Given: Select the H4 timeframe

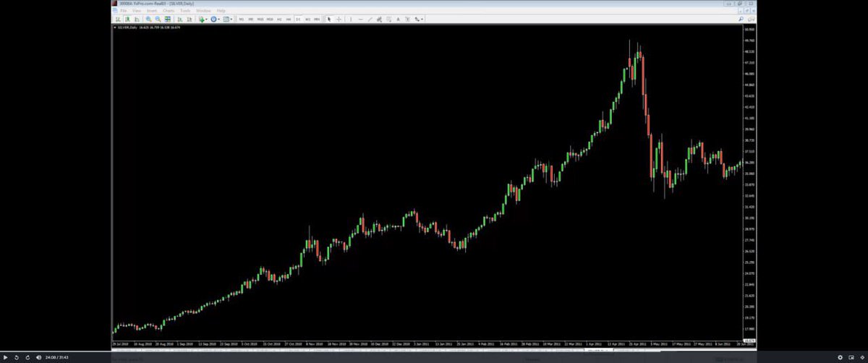Looking at the screenshot, I should [x=289, y=20].
